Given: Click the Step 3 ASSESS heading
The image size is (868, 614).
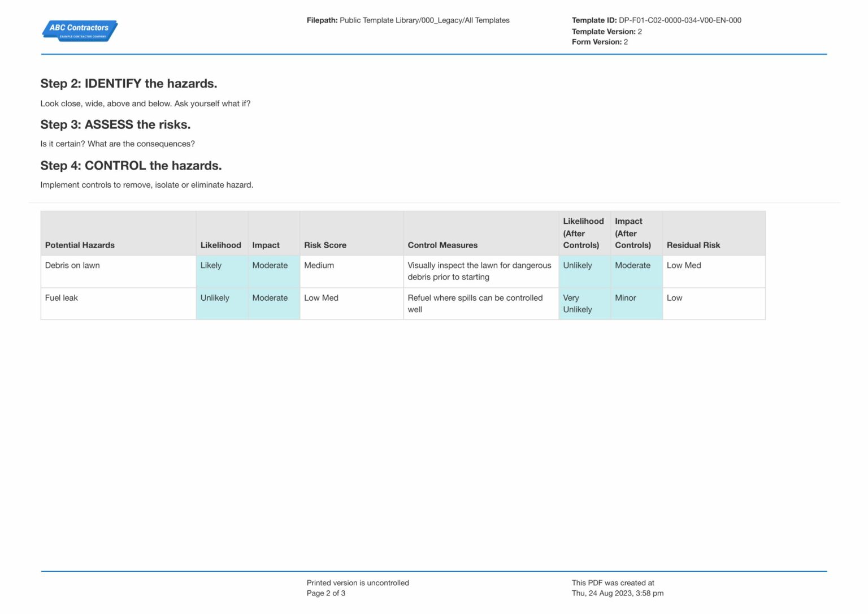Looking at the screenshot, I should point(115,124).
